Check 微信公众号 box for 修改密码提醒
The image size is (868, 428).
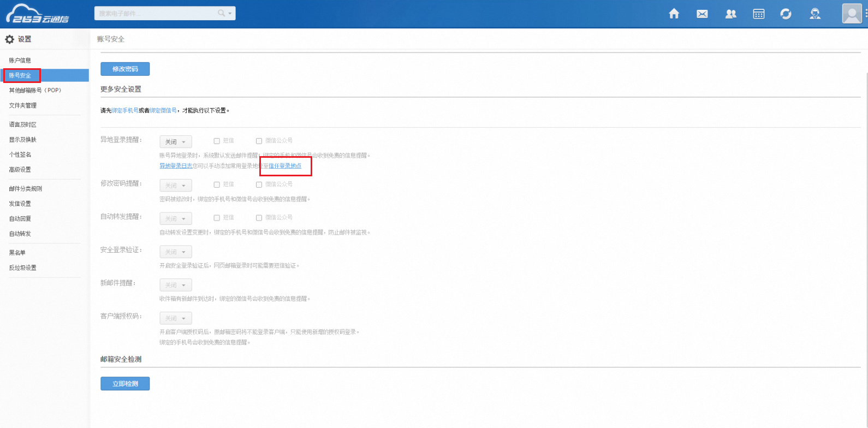pyautogui.click(x=259, y=185)
